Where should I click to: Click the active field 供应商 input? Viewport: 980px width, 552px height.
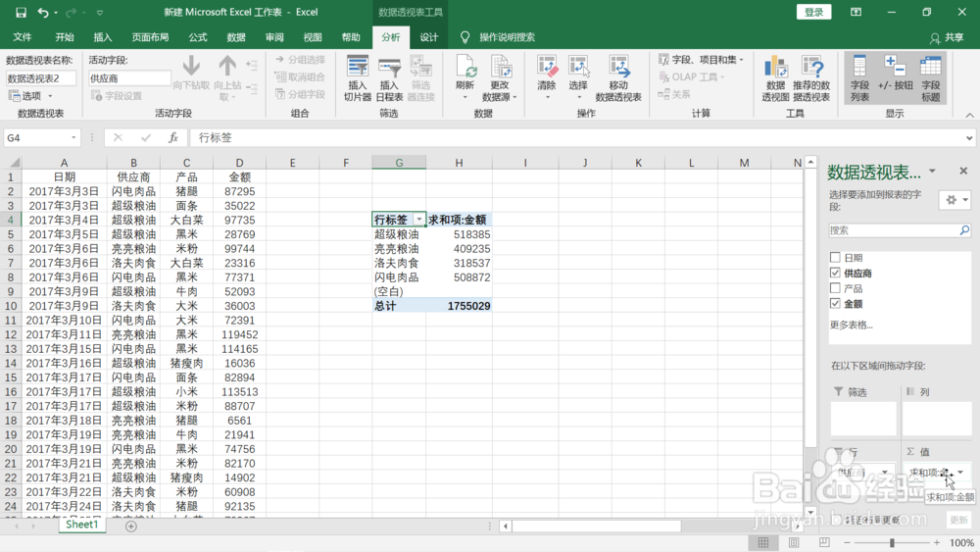point(129,78)
